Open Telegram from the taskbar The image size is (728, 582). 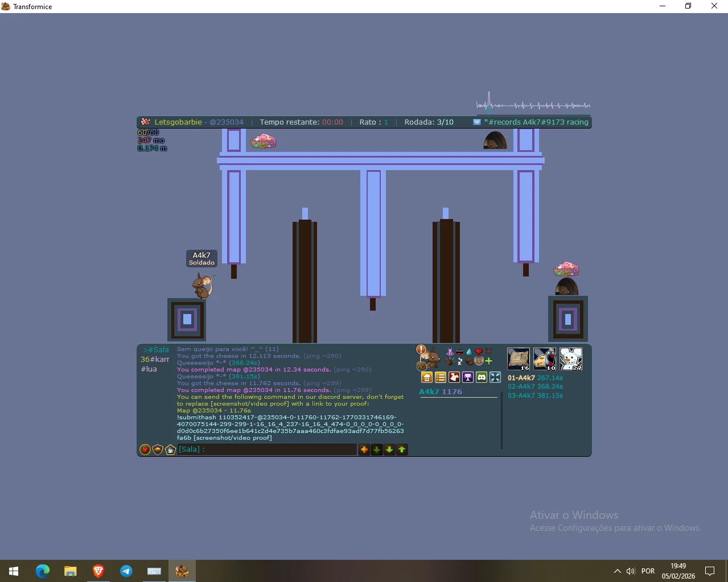[x=126, y=571]
